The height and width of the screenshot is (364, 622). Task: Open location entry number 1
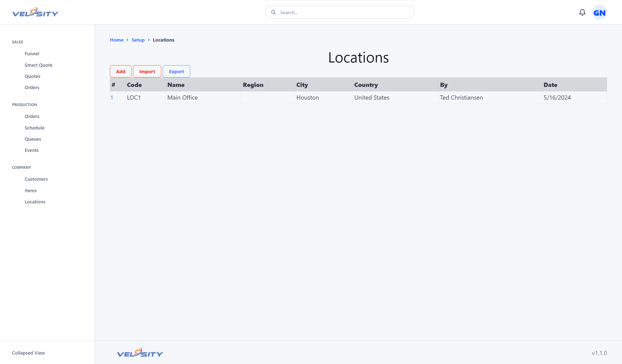[x=112, y=98]
